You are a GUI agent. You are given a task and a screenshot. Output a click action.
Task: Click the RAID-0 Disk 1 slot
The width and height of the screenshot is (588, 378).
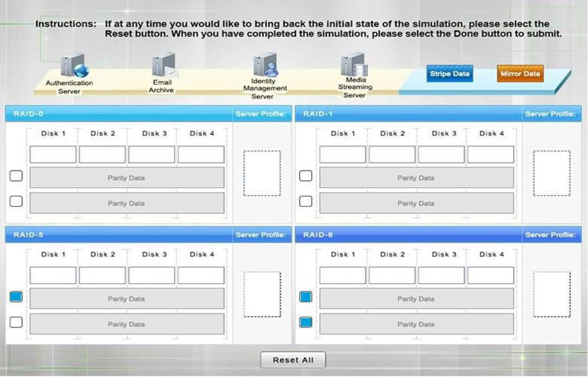(53, 154)
